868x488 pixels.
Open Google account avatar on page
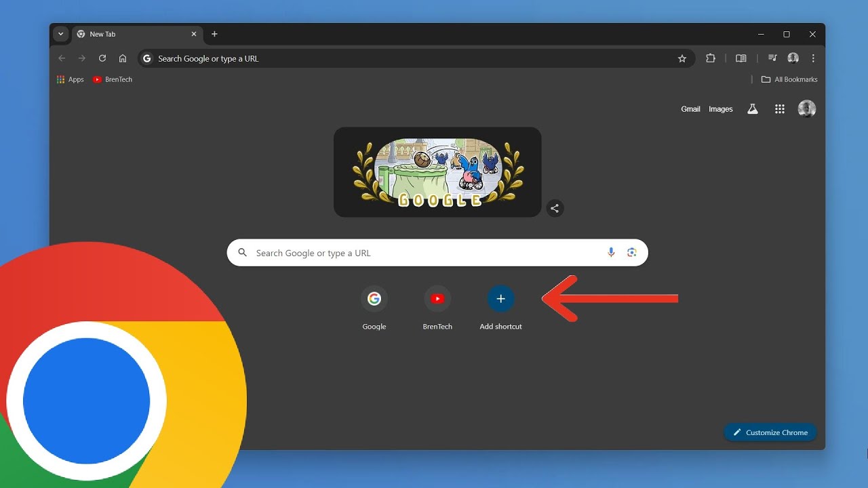807,109
